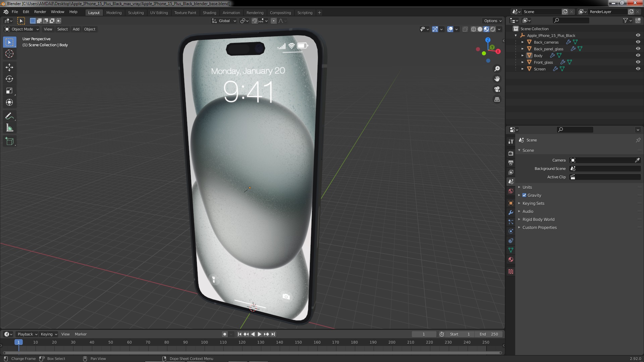Select the Add Cube tool
Screen dimensions: 644x362
[x=9, y=141]
